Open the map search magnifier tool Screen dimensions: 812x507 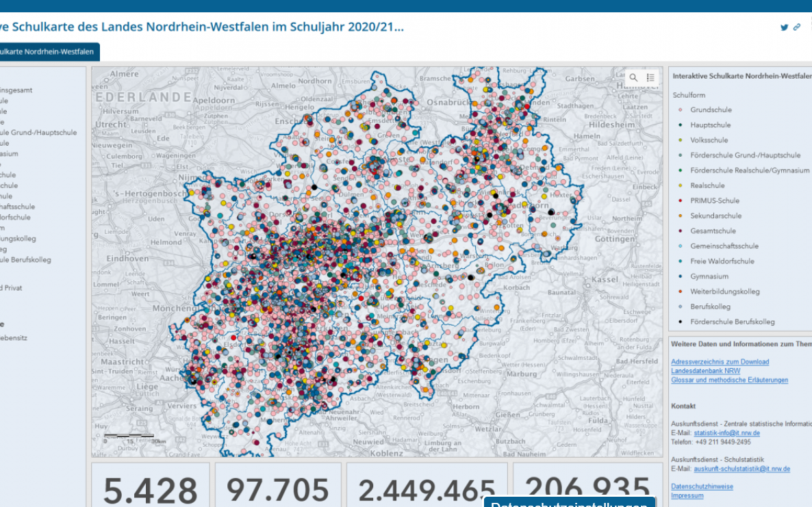633,78
